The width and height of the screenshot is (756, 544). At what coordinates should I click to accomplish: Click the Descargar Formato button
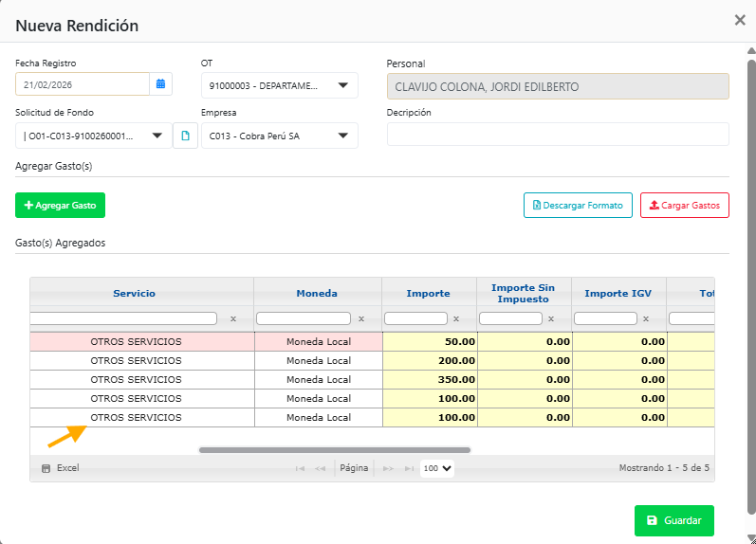click(x=578, y=205)
